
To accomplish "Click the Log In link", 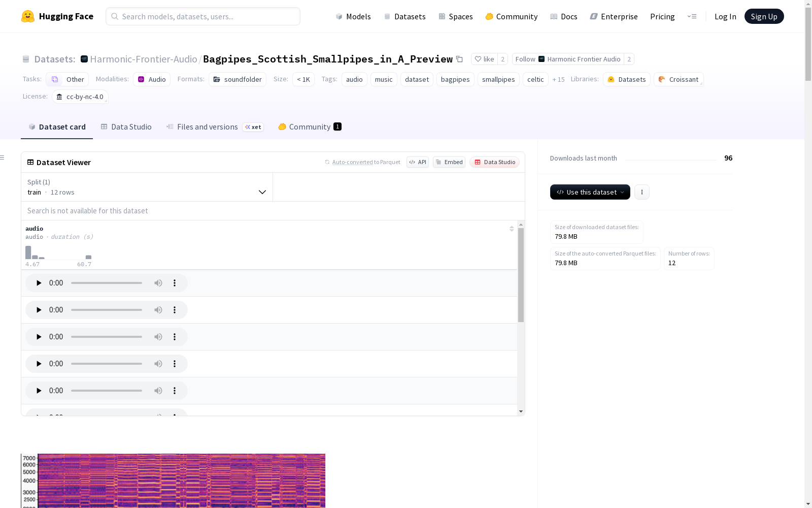I will 725,16.
